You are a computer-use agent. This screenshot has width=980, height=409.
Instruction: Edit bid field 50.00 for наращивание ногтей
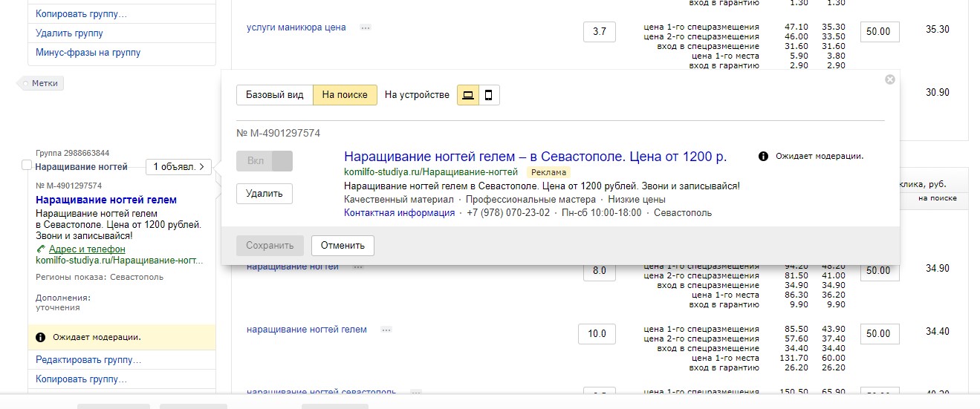click(880, 271)
